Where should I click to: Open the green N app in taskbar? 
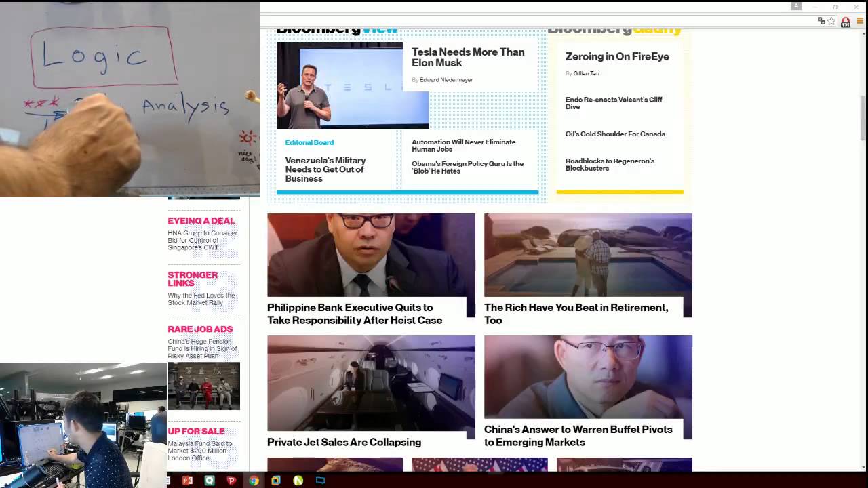pos(298,481)
